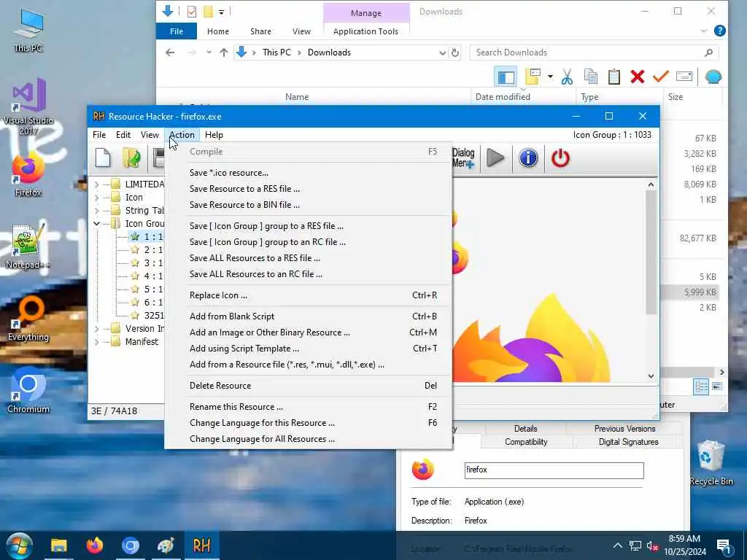747x560 pixels.
Task: Open the Digital Signatures tab
Action: point(628,442)
